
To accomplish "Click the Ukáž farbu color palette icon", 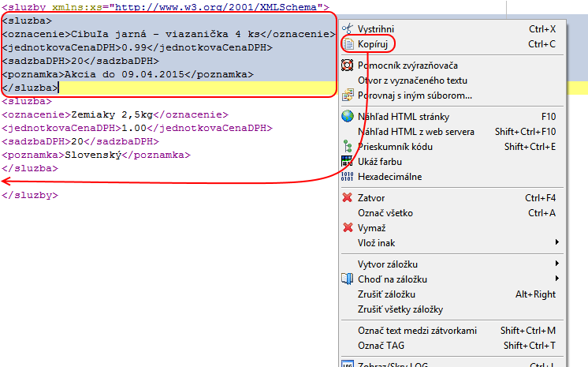I will (x=348, y=162).
